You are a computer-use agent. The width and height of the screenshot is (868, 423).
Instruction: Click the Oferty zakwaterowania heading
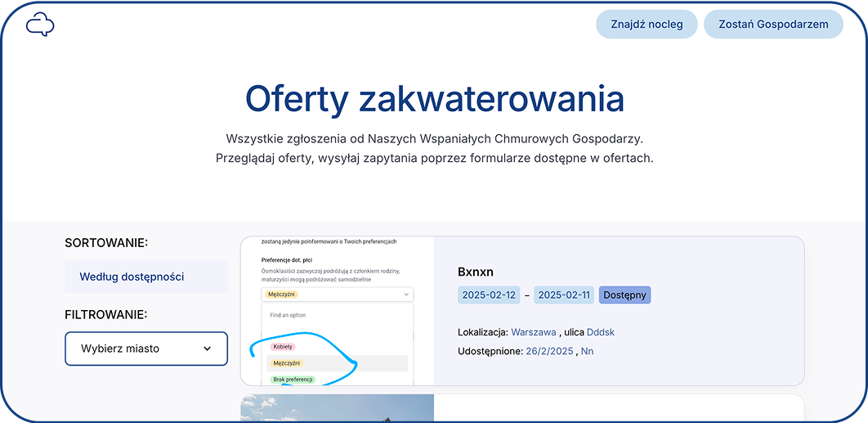tap(435, 99)
